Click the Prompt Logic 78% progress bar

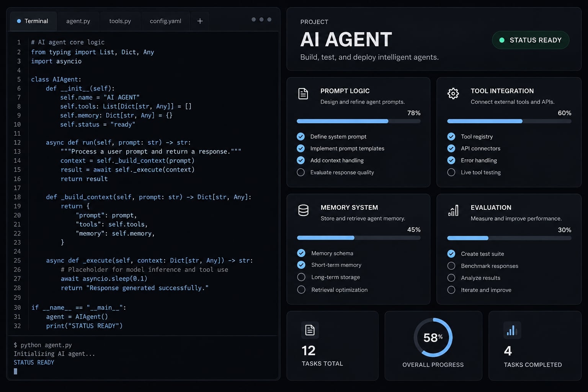pos(359,121)
